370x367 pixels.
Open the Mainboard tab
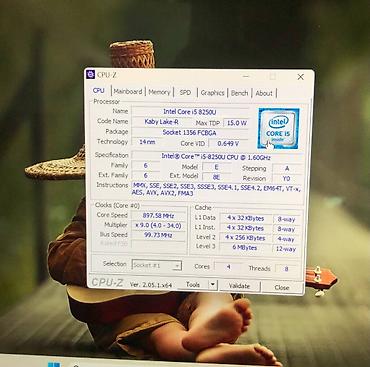[x=128, y=91]
